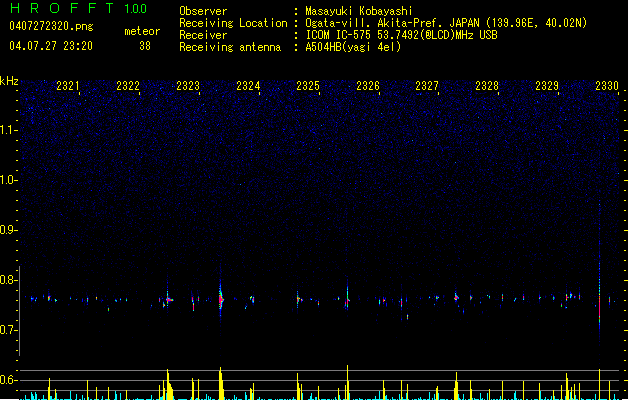This screenshot has height=400, width=629.
Task: Click the Observer field label
Action: point(203,11)
